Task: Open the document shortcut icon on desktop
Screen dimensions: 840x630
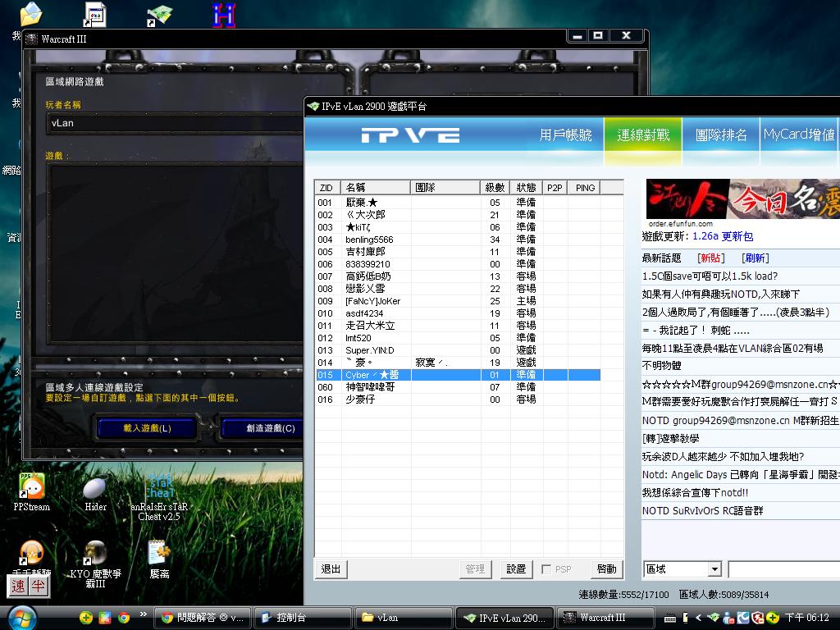Action: coord(95,15)
